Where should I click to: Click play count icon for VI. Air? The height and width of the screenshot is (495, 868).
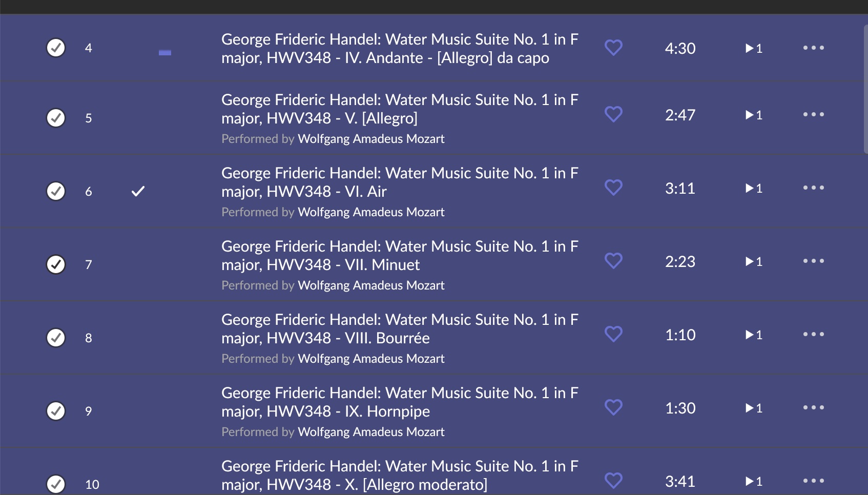[754, 188]
